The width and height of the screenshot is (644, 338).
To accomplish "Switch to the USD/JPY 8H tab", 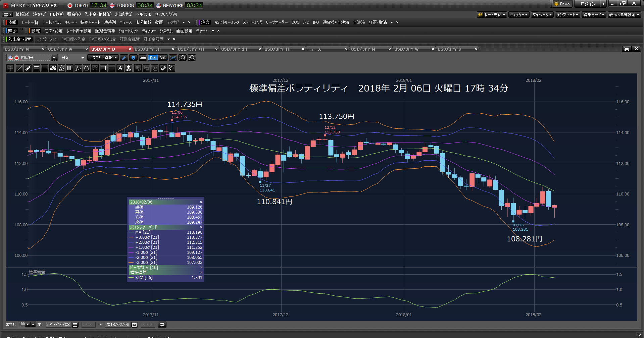I will (x=148, y=49).
